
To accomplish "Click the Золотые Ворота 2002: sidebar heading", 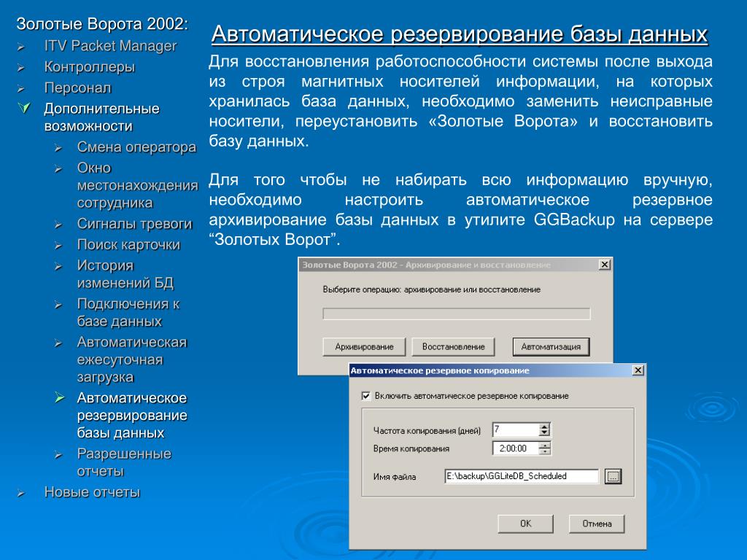I will (102, 24).
